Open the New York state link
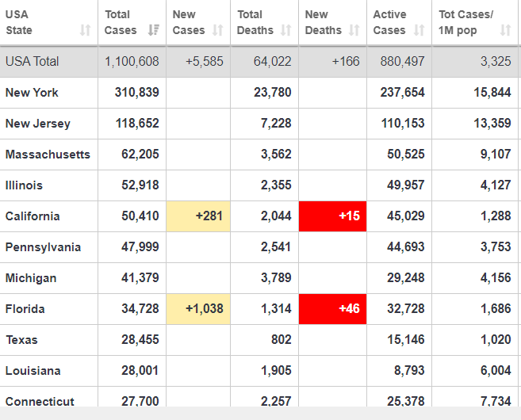This screenshot has width=521, height=420. 32,93
